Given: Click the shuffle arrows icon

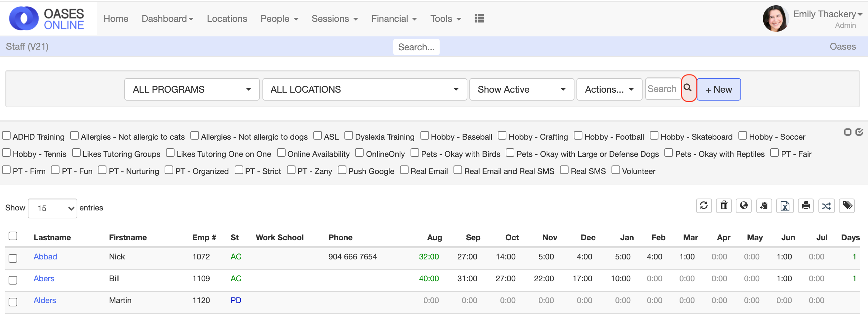Looking at the screenshot, I should (x=826, y=206).
